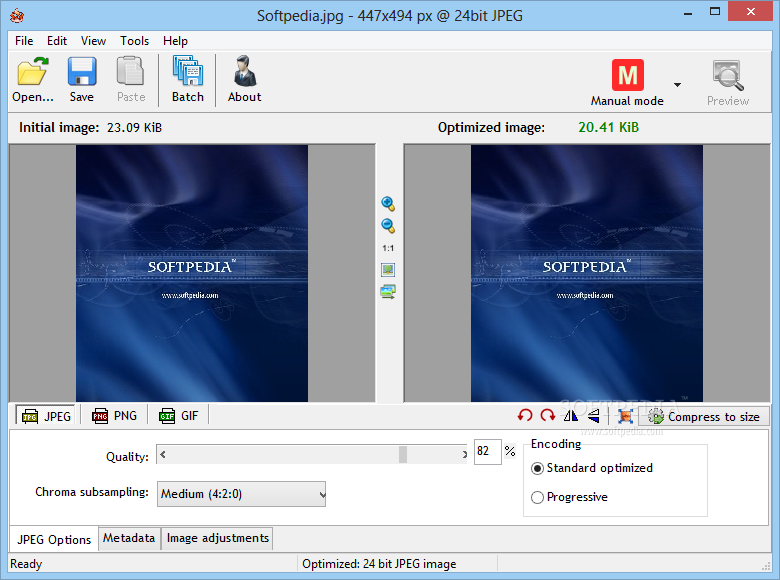Close the application window
This screenshot has height=580, width=780.
click(x=751, y=11)
